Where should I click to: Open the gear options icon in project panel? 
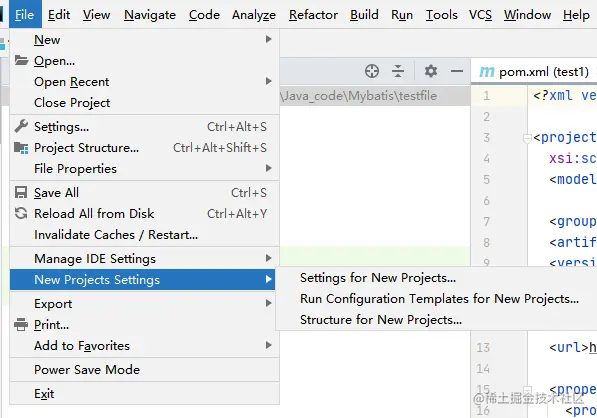pos(431,71)
